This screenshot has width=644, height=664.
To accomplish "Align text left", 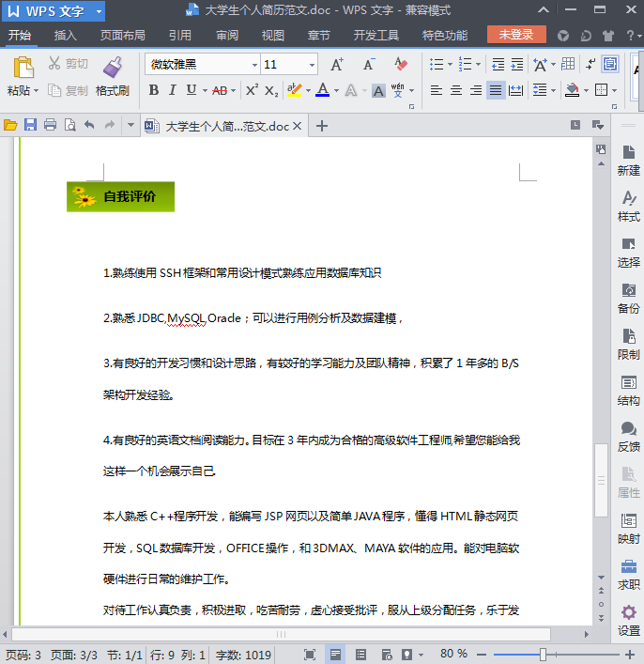I will [437, 90].
